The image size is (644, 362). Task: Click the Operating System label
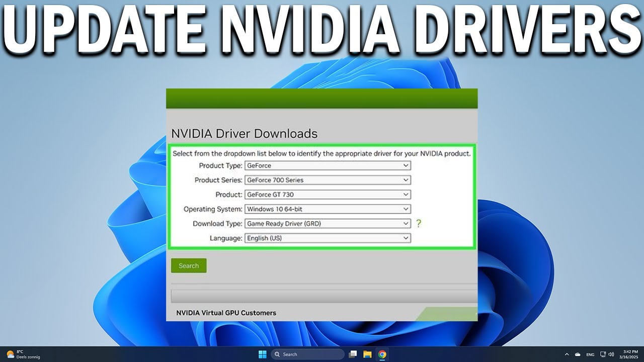pos(213,209)
